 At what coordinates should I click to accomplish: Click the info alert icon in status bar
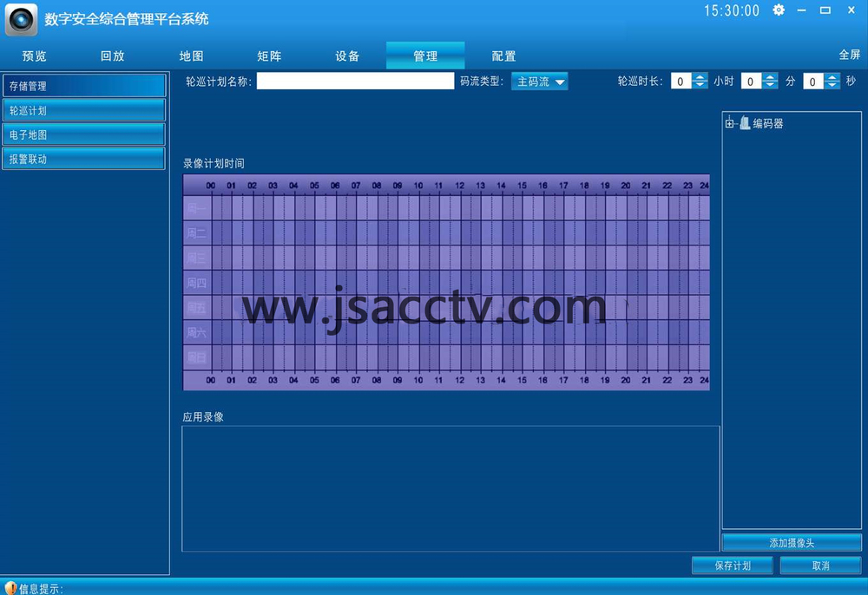(10, 588)
